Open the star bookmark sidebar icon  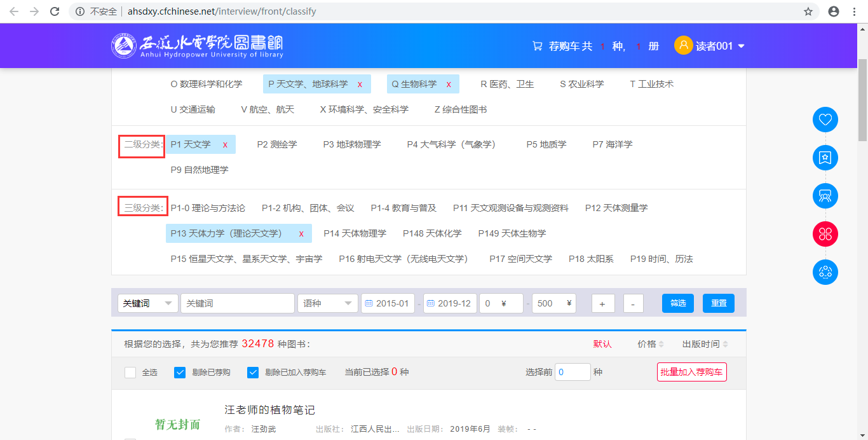pyautogui.click(x=825, y=158)
